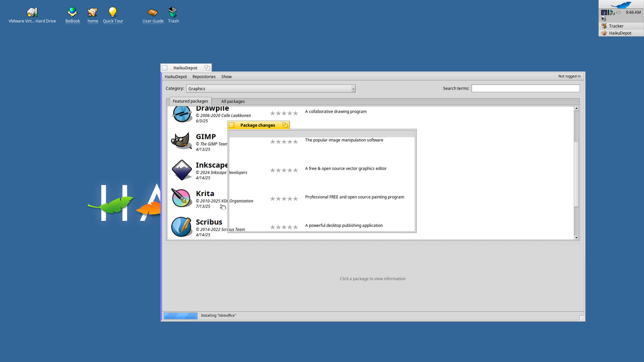Click 'The popular image manipulation software' text
Viewport: 644px width, 362px height.
point(344,140)
